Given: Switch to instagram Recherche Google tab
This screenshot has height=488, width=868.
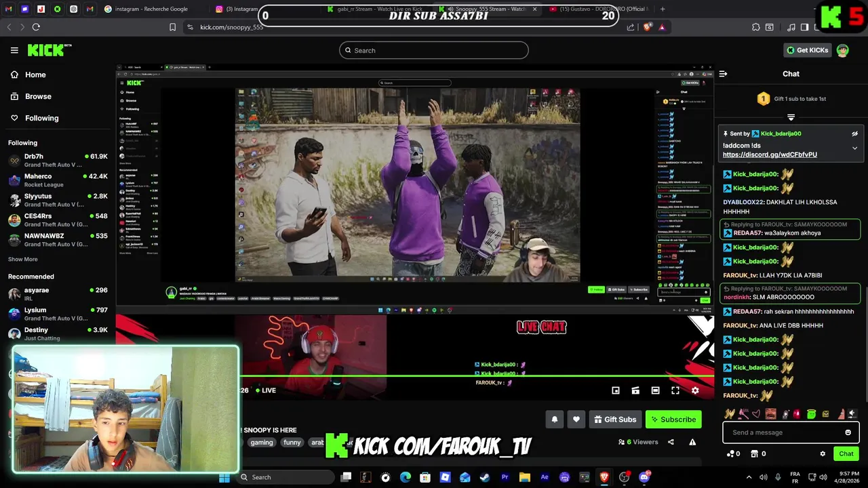Looking at the screenshot, I should (151, 9).
